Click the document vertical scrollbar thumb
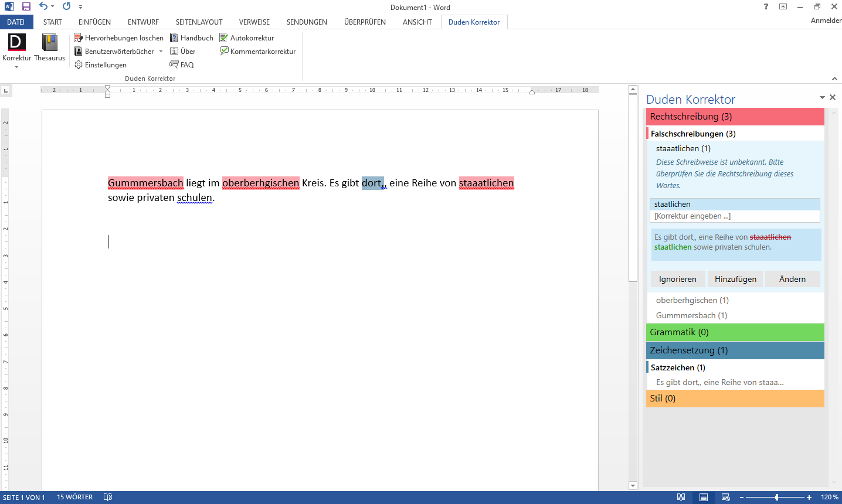This screenshot has height=504, width=842. [633, 188]
